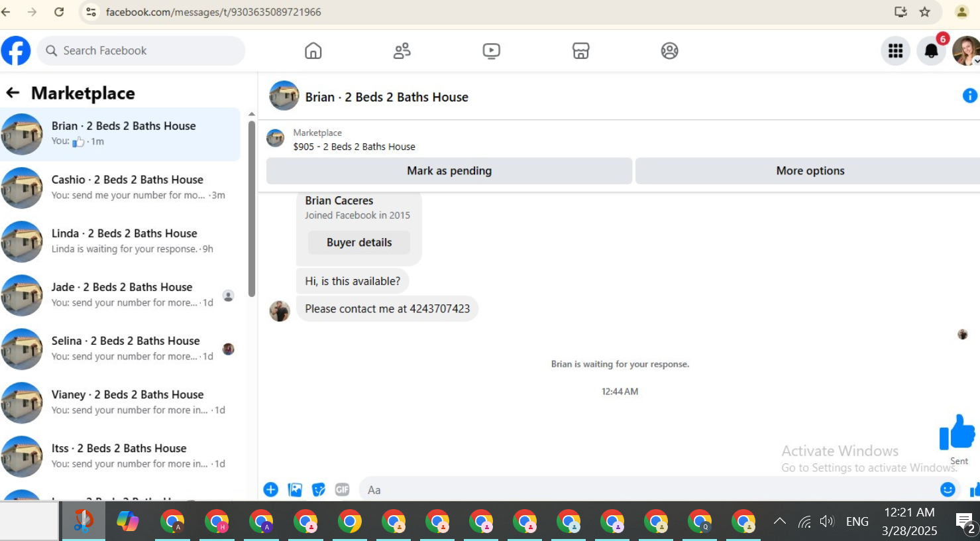Screen dimensions: 980x541
Task: Click the browser forward arrow
Action: (x=32, y=12)
